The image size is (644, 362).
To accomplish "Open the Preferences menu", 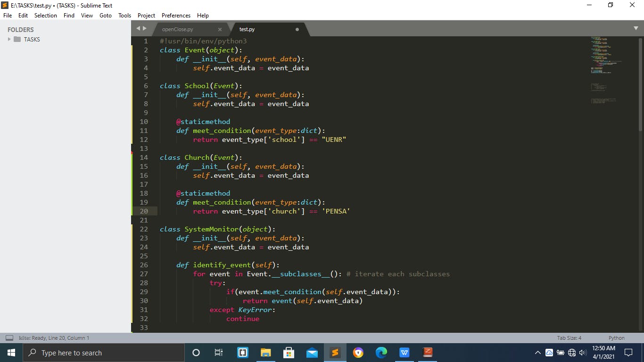I will pyautogui.click(x=176, y=15).
